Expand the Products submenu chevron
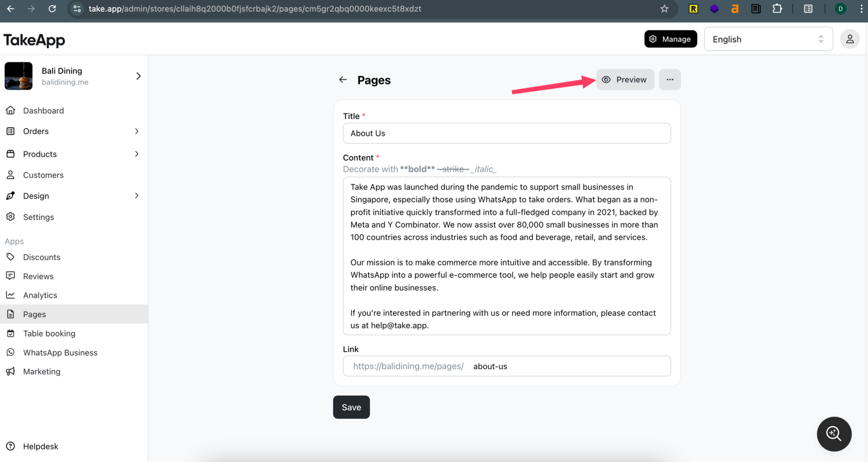This screenshot has height=462, width=868. pyautogui.click(x=137, y=154)
